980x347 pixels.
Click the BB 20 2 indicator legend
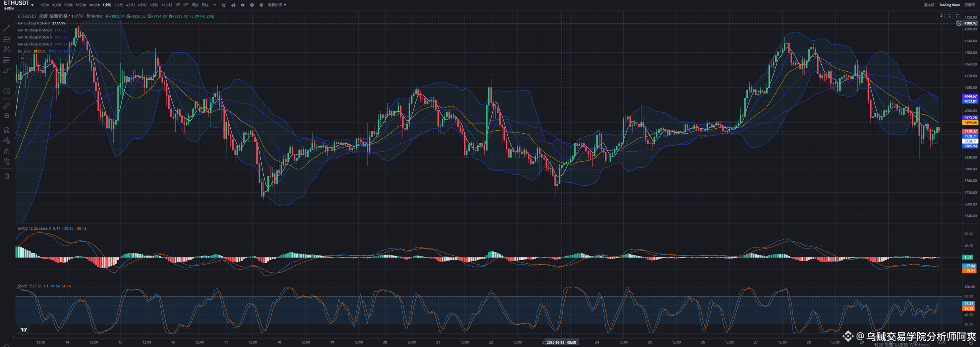point(47,51)
